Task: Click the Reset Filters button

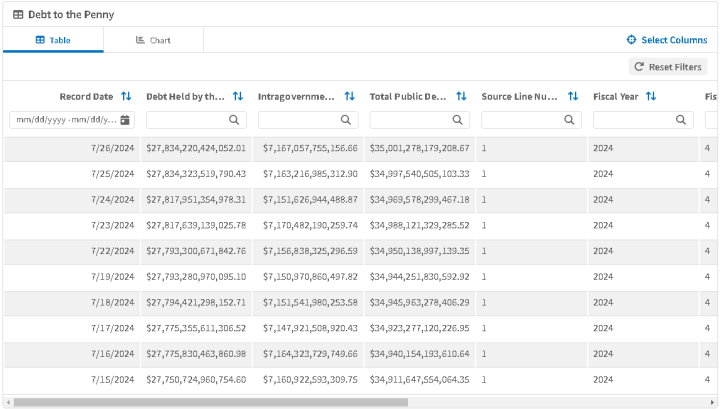Action: tap(668, 67)
